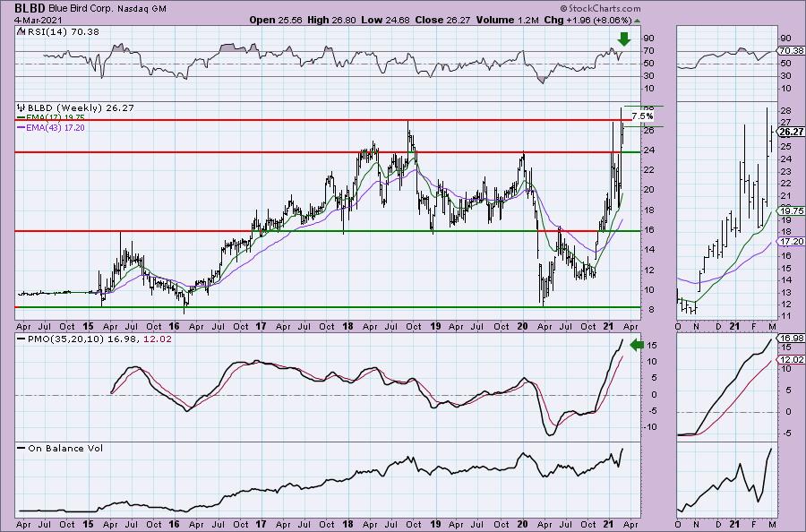Click the PMO(35,20,10) indicator legend
This screenshot has height=532, width=806.
point(99,339)
